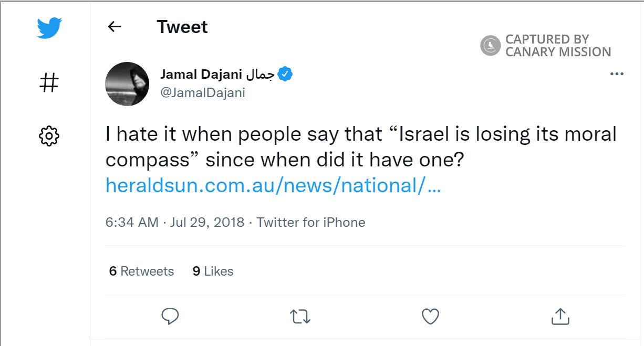Reply to the tweet via speech bubble

(170, 316)
